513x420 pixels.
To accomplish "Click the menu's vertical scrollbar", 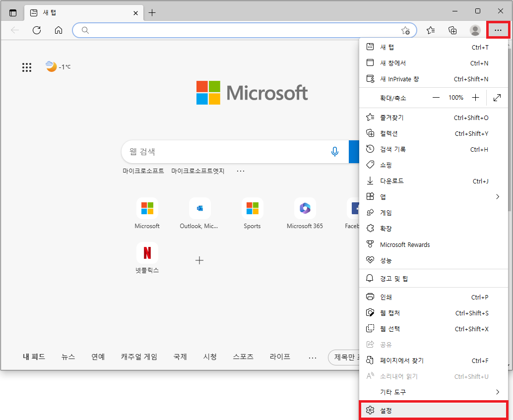I will pyautogui.click(x=510, y=130).
